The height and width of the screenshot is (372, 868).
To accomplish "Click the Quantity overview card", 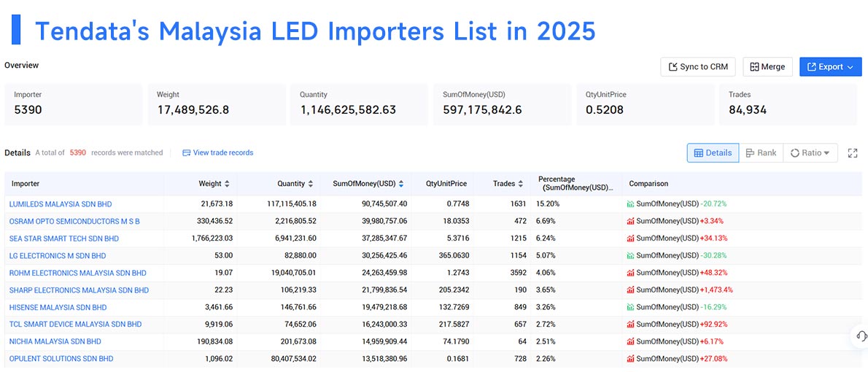I will (360, 104).
